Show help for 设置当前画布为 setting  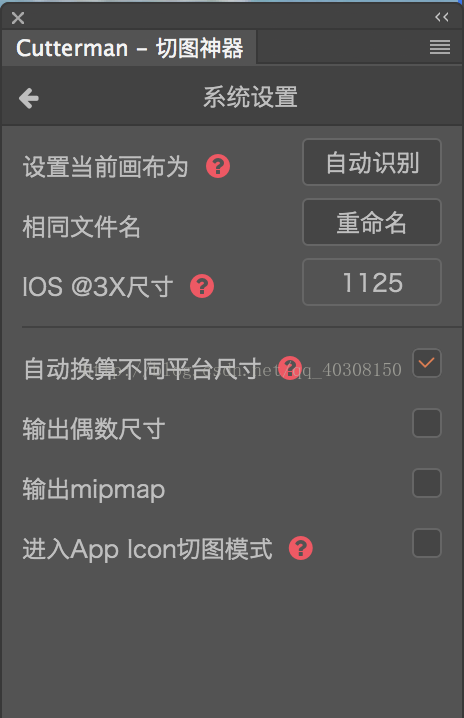[x=218, y=166]
